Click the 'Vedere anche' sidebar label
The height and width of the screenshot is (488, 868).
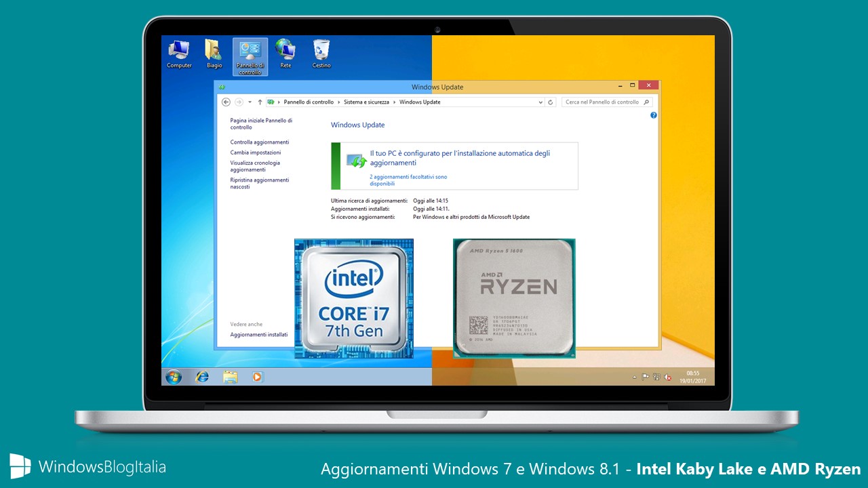tap(246, 324)
